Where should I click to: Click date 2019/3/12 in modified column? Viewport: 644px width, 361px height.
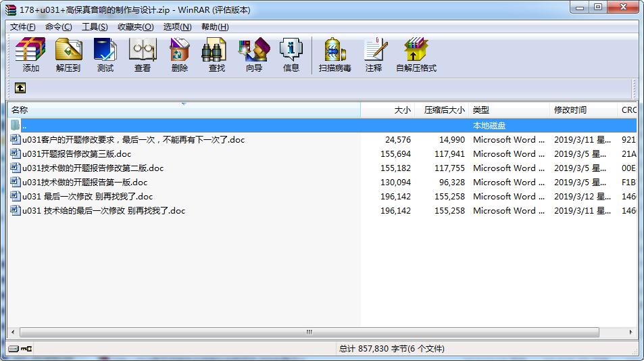[x=583, y=196]
